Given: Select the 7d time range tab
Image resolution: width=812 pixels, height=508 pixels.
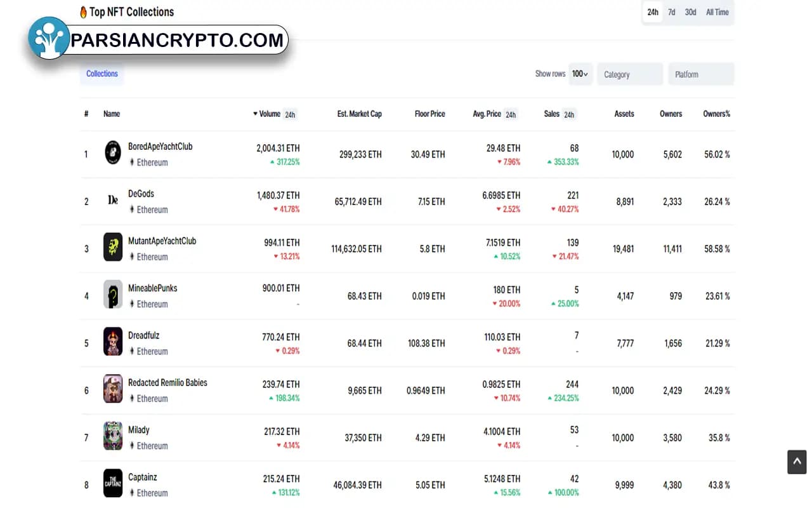Looking at the screenshot, I should pyautogui.click(x=671, y=12).
